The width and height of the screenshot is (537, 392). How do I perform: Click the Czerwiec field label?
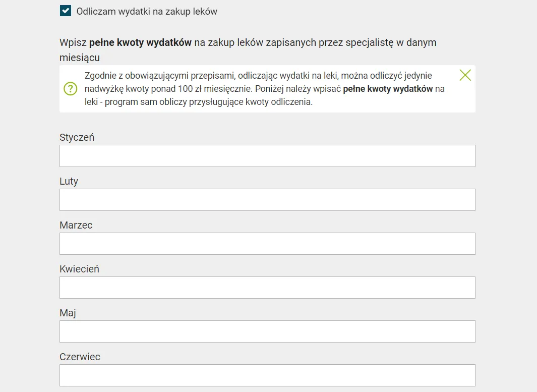click(x=80, y=357)
